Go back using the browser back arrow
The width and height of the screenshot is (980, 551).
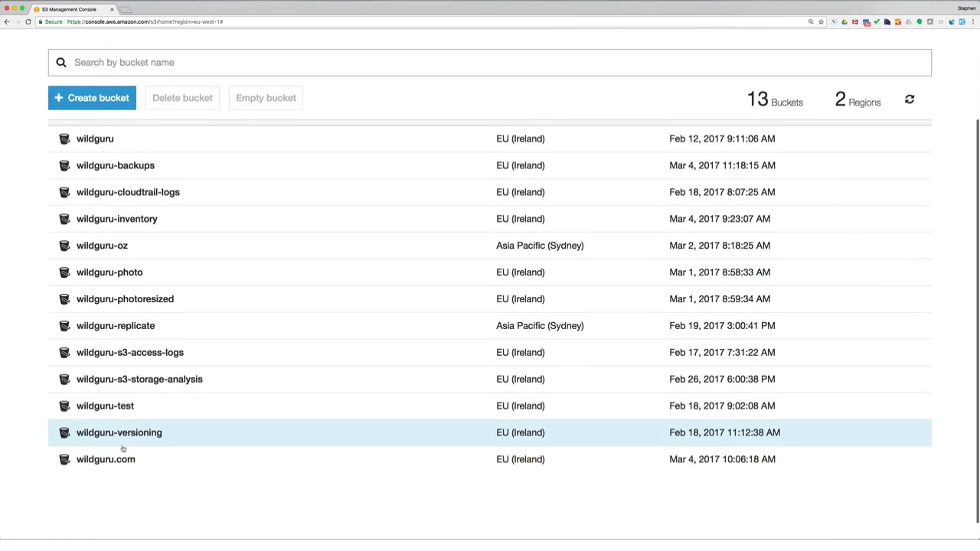coord(7,21)
